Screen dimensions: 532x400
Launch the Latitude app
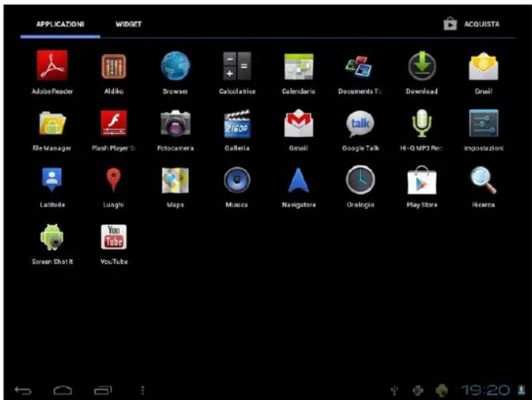[x=52, y=179]
